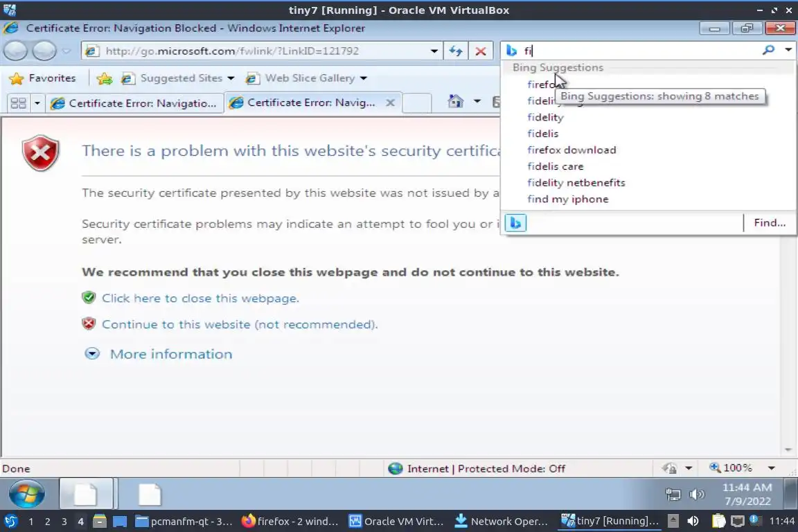Switch to pcmanfm-qt taskbar window
The width and height of the screenshot is (798, 532).
[184, 522]
